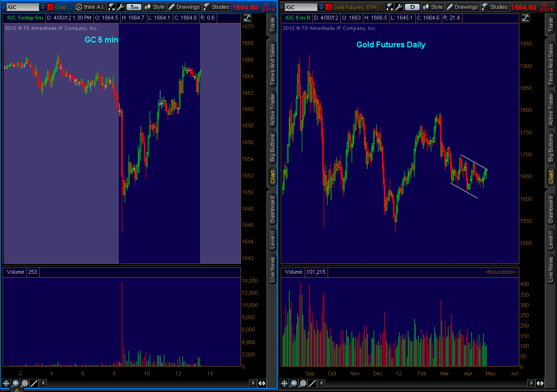Viewport: 557px width, 392px height.
Task: Click the Drawings button on left chart
Action: [x=184, y=7]
